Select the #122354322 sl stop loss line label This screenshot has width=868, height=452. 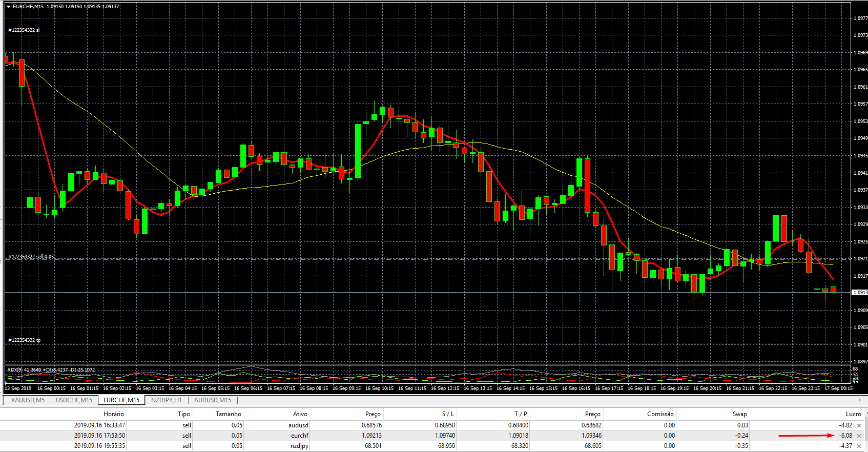(x=24, y=30)
